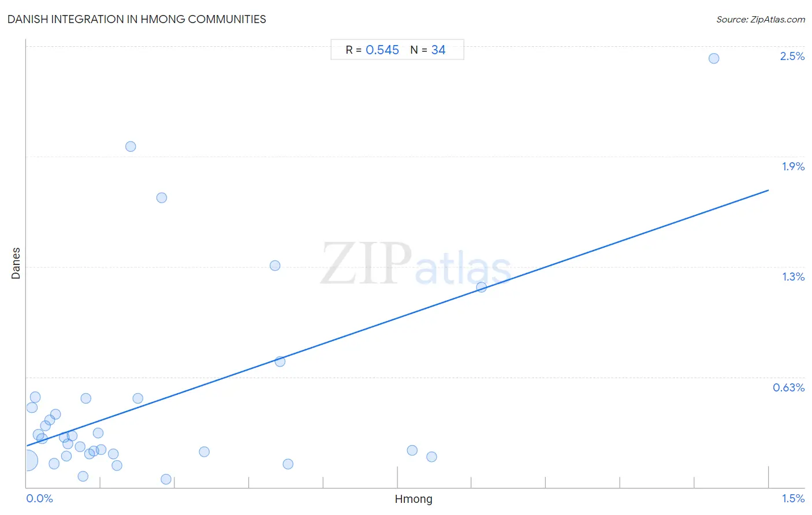
Task: Click the top-right outlier data point near 2.5%
Action: (714, 58)
